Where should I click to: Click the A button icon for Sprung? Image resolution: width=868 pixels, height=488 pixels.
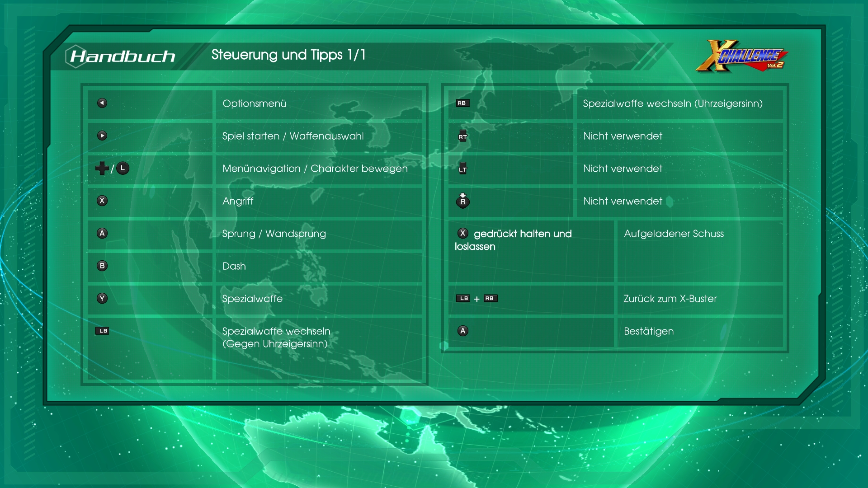pyautogui.click(x=102, y=233)
